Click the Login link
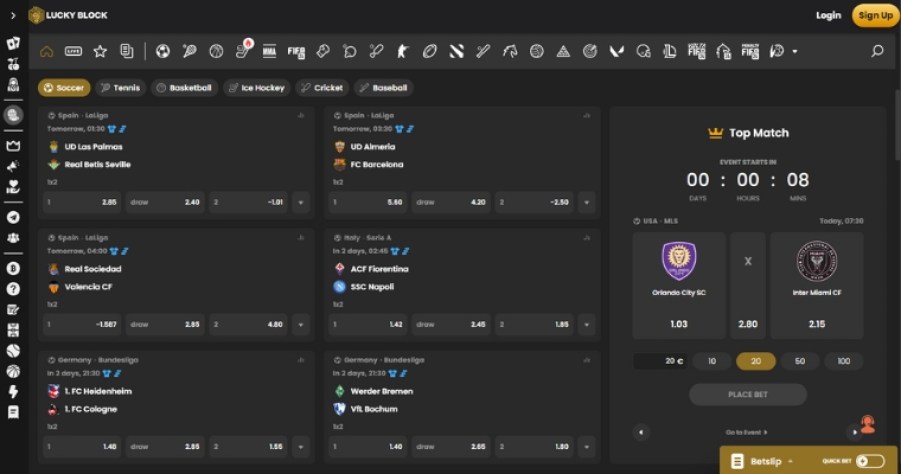This screenshot has height=474, width=901. [828, 16]
